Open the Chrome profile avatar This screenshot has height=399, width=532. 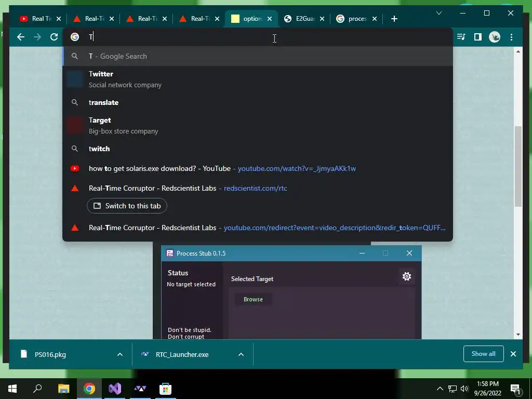495,37
